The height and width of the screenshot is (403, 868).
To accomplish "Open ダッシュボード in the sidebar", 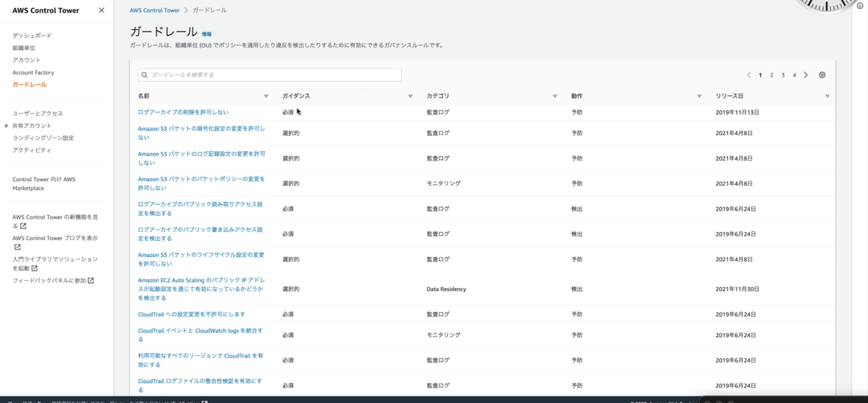I will (32, 36).
